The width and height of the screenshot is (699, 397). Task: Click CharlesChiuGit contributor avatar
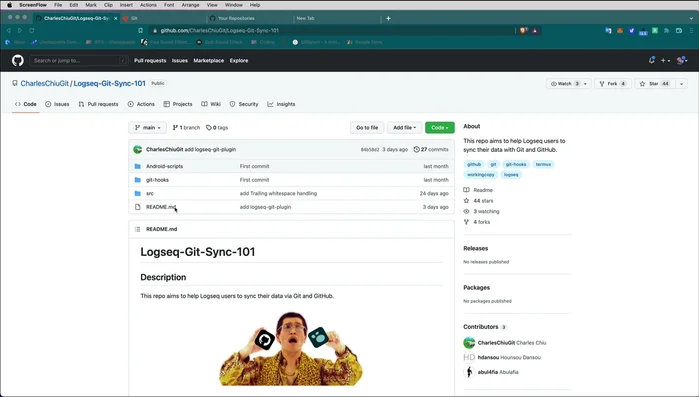coord(469,343)
